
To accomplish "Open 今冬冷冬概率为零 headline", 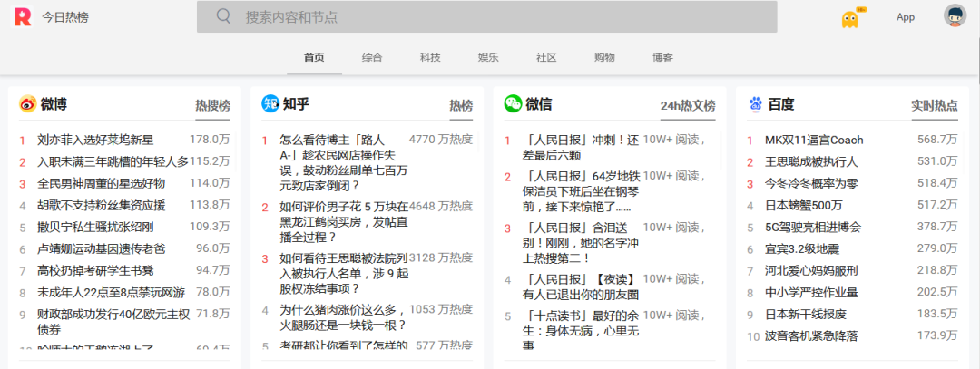I will (811, 183).
